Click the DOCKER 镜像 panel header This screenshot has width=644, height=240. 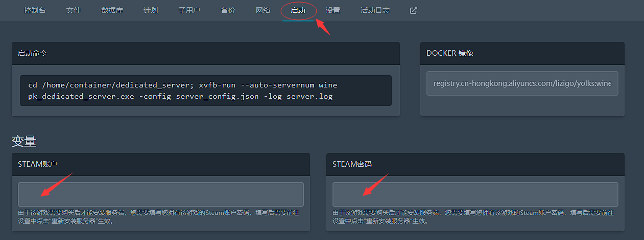(522, 53)
